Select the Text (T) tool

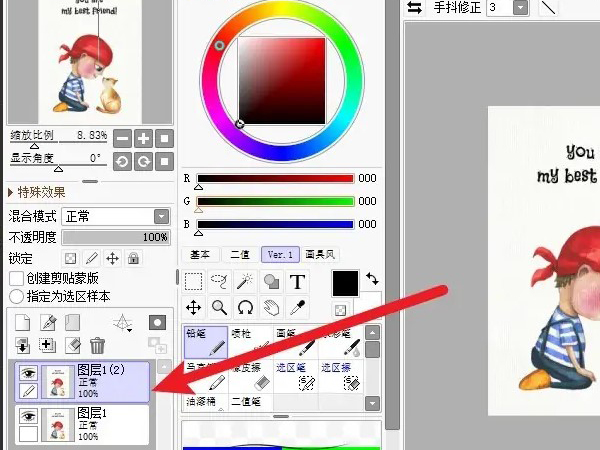point(297,282)
